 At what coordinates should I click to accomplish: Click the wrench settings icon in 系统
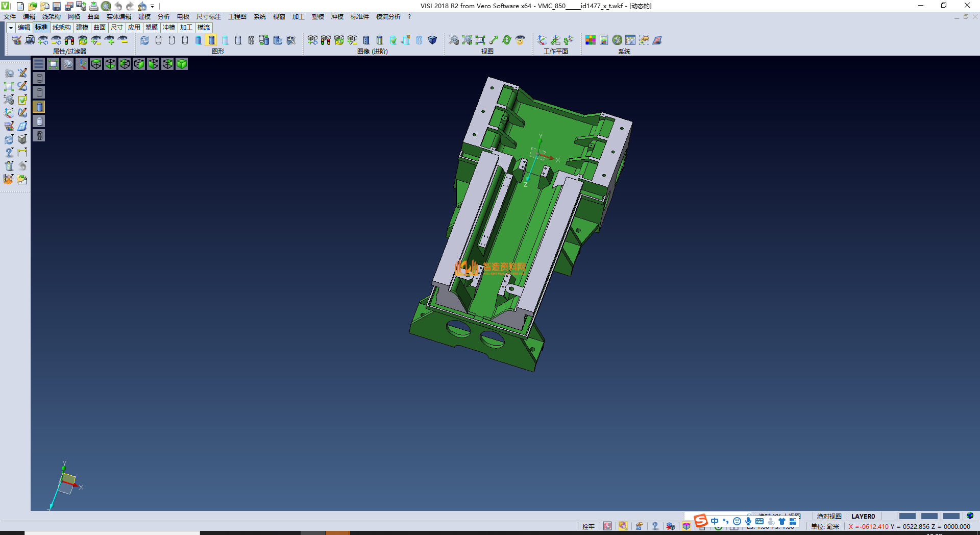pos(617,40)
